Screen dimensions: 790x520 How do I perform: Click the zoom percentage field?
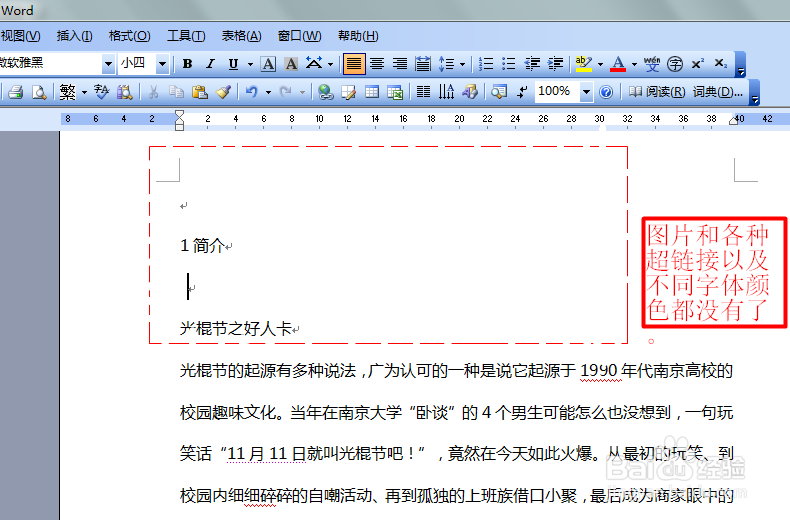(557, 92)
